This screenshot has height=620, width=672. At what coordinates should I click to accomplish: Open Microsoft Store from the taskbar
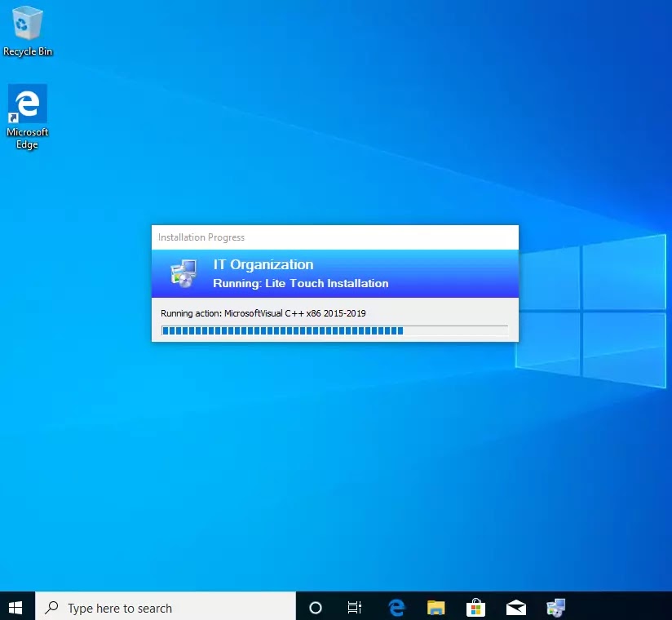475,607
